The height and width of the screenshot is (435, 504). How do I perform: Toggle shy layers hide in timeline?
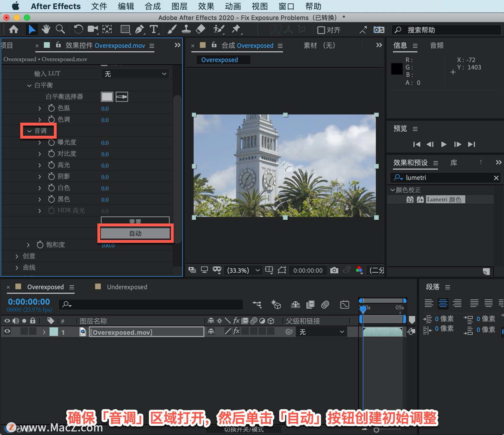pyautogui.click(x=295, y=305)
